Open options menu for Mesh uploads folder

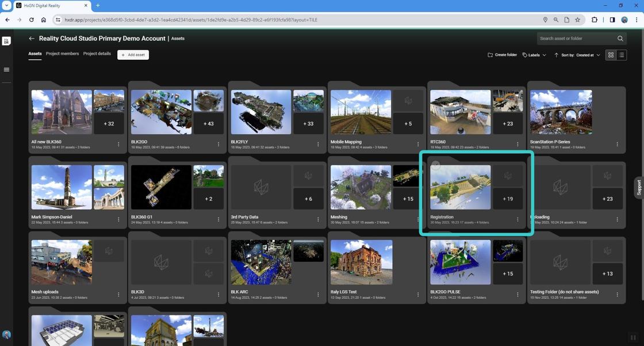click(x=118, y=295)
